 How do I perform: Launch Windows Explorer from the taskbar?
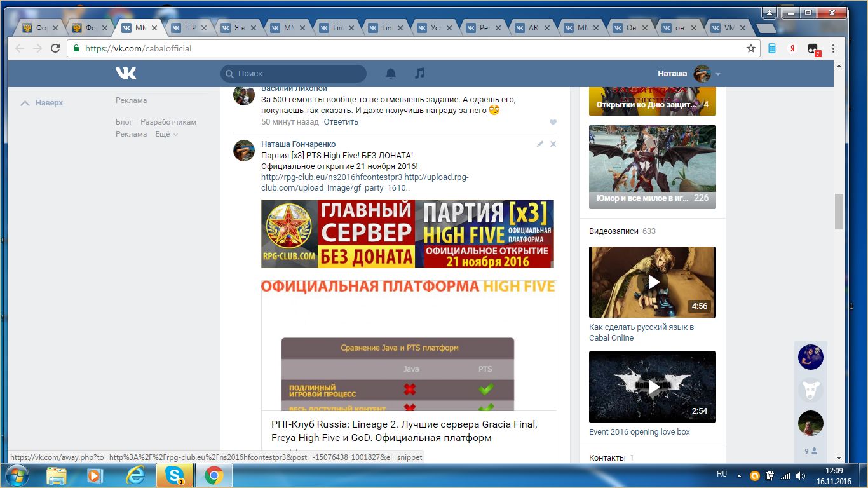click(x=57, y=475)
